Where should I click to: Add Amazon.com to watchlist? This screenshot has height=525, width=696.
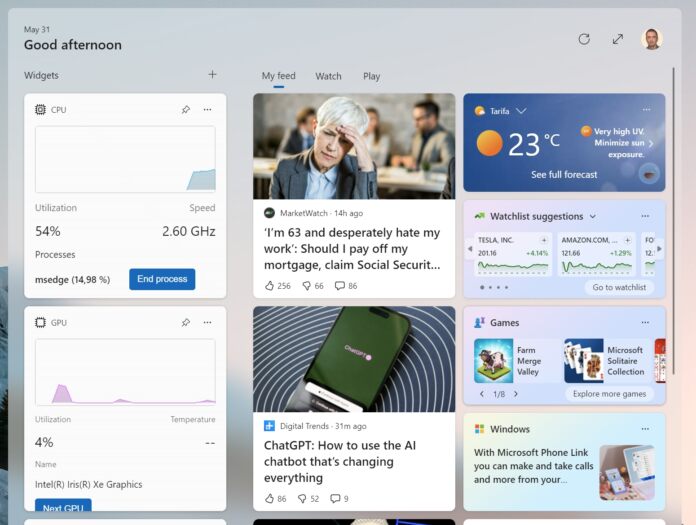click(628, 240)
